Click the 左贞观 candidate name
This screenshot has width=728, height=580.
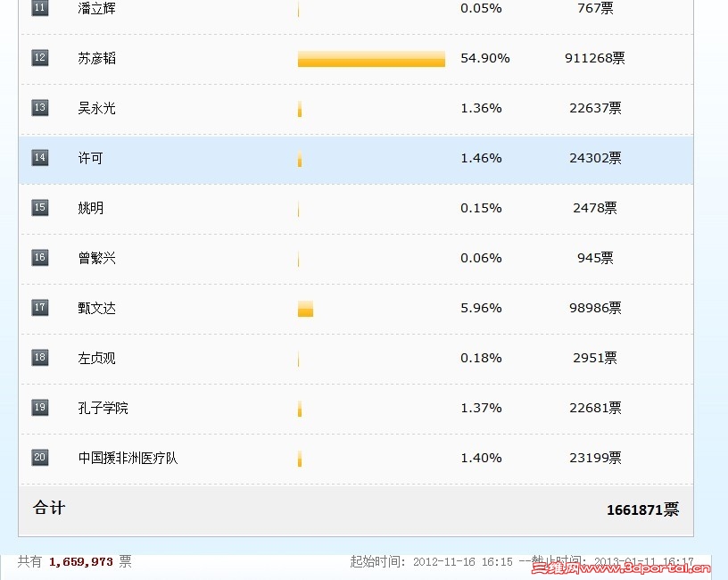click(x=96, y=358)
